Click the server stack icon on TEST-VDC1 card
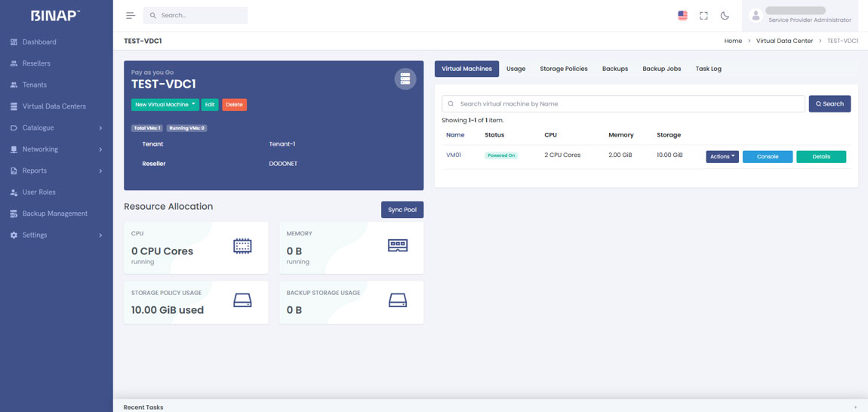868x412 pixels. click(x=405, y=78)
